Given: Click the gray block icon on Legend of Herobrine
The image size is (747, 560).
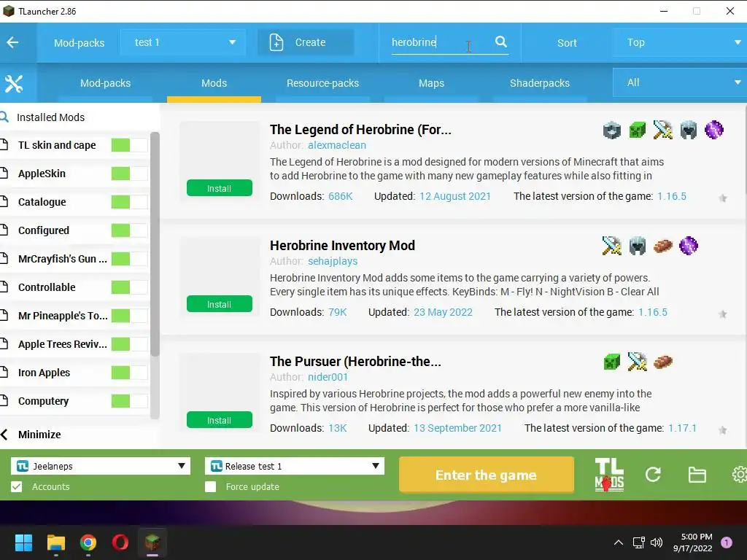Looking at the screenshot, I should [612, 130].
